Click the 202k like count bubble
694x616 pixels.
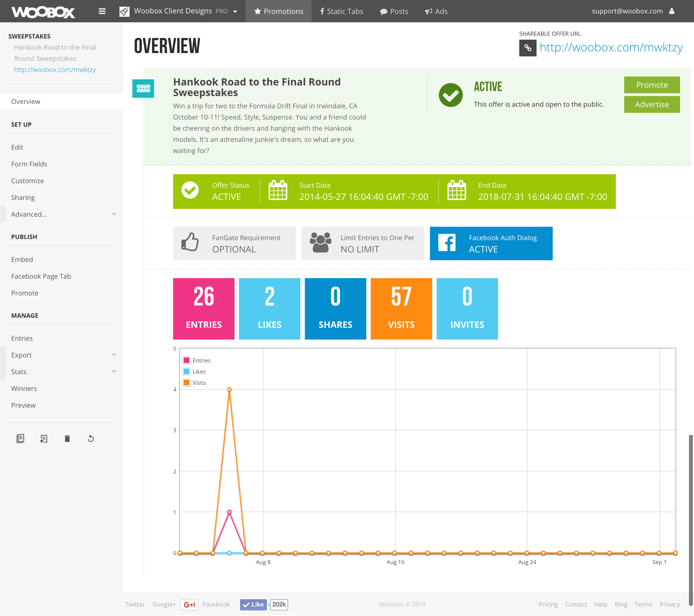[279, 605]
